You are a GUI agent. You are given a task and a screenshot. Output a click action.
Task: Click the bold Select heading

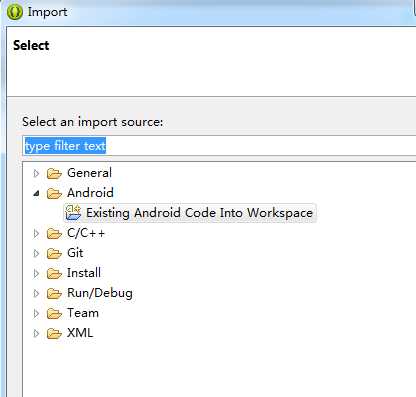pyautogui.click(x=31, y=45)
